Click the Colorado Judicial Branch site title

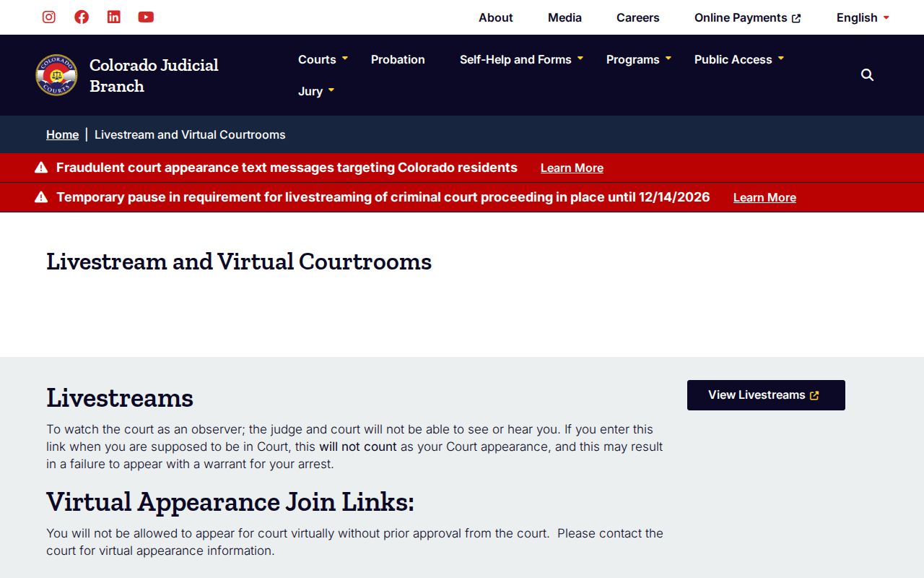(x=154, y=75)
